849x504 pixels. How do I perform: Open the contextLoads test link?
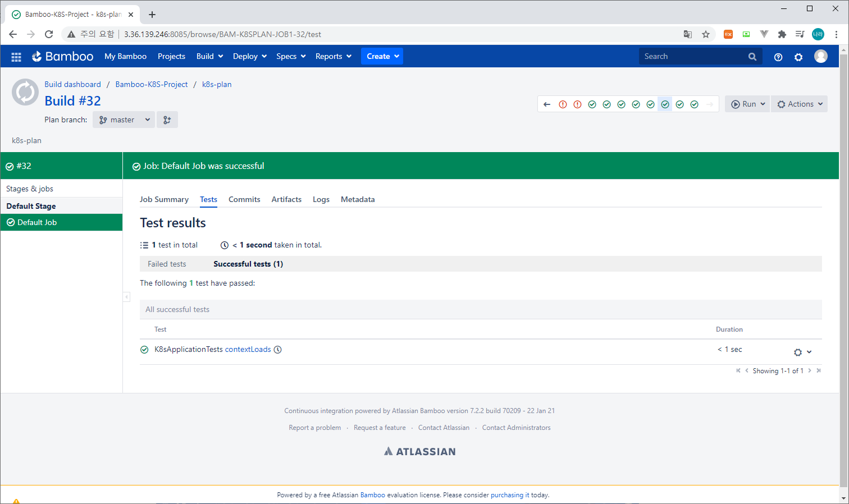[248, 349]
